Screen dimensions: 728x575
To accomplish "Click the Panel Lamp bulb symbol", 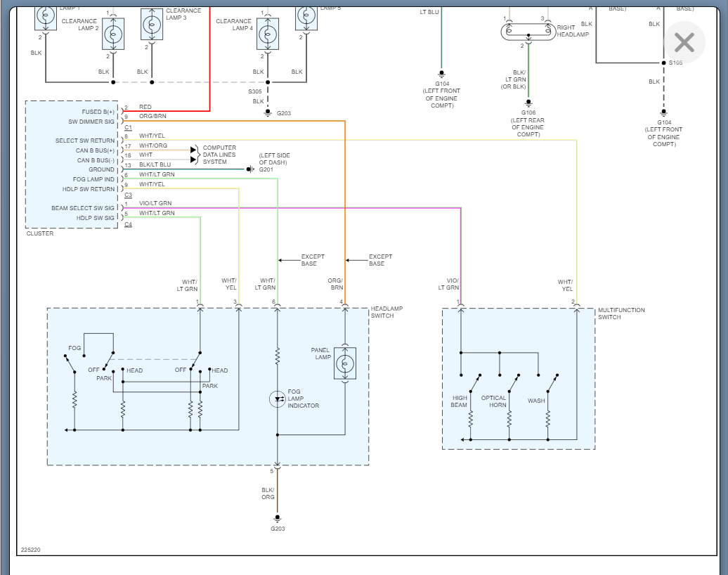I will pos(345,363).
